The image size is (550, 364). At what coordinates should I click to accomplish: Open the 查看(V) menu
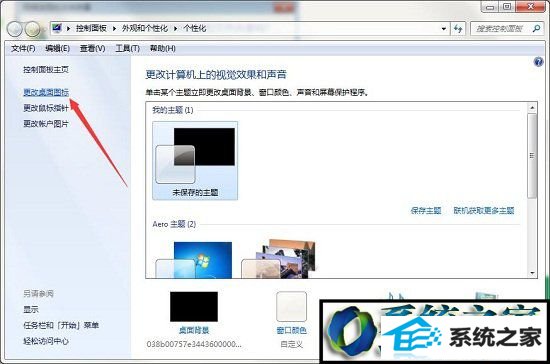point(93,48)
